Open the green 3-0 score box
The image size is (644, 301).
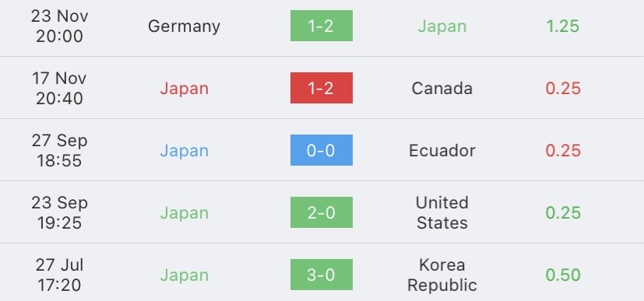click(321, 275)
